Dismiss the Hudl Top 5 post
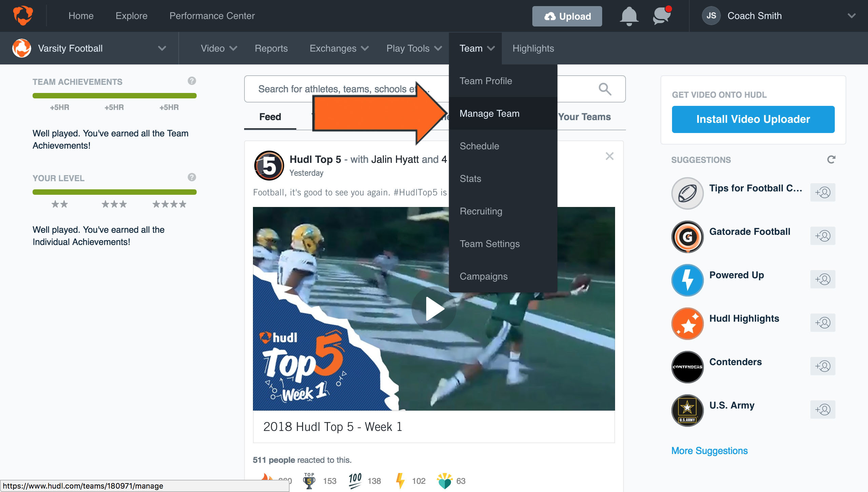 pos(610,156)
